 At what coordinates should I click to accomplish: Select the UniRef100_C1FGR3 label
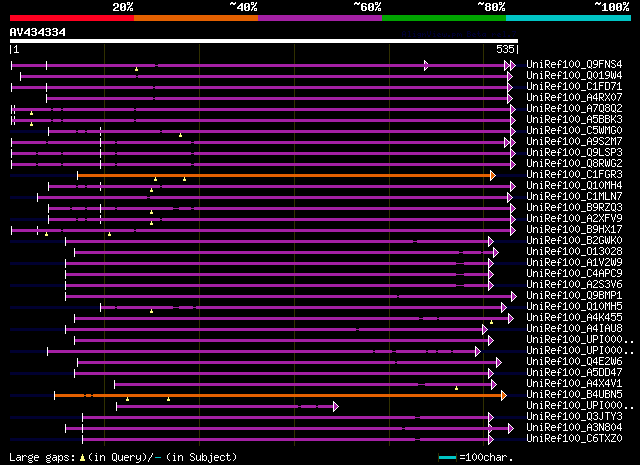tap(574, 175)
